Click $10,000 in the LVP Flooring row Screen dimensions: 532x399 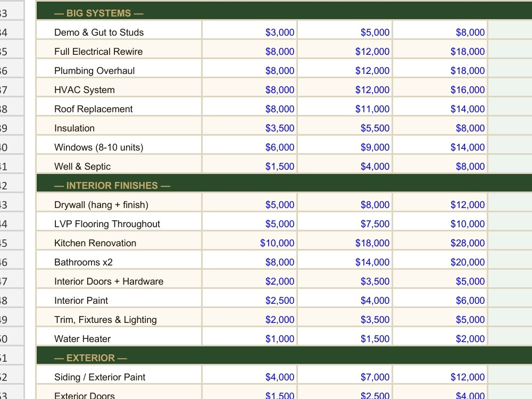pos(440,221)
